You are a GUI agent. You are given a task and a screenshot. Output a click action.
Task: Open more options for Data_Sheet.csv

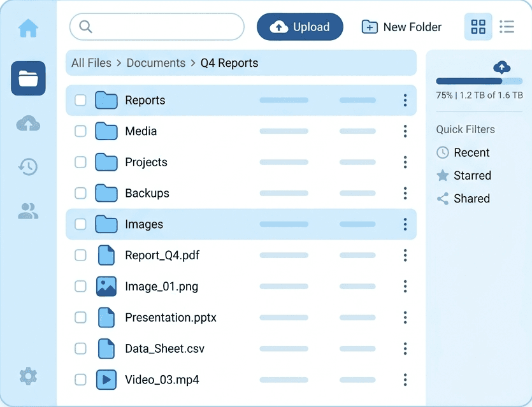405,348
